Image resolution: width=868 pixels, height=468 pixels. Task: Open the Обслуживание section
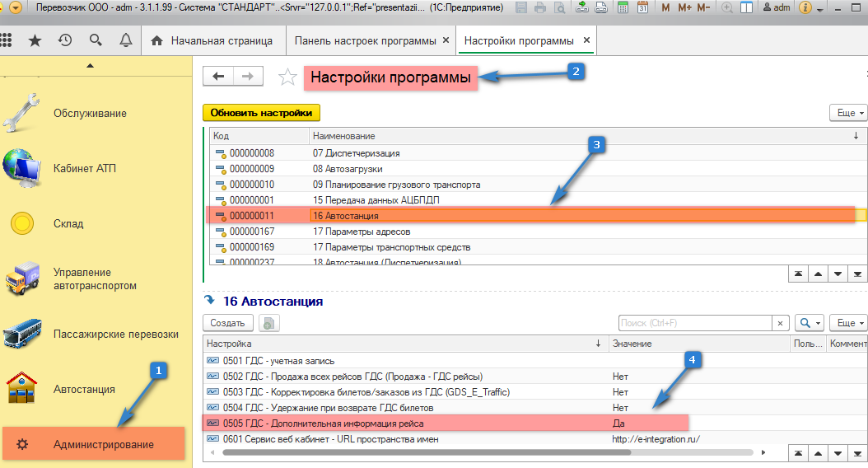click(90, 113)
